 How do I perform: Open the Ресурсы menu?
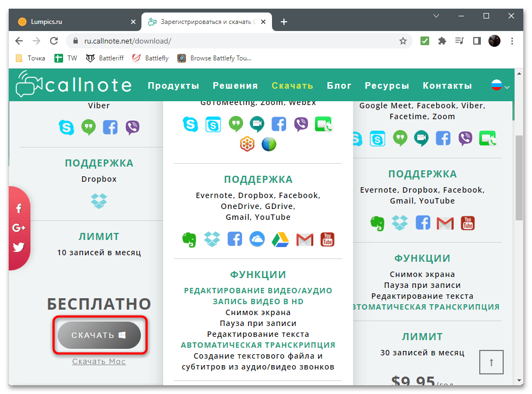click(x=387, y=85)
